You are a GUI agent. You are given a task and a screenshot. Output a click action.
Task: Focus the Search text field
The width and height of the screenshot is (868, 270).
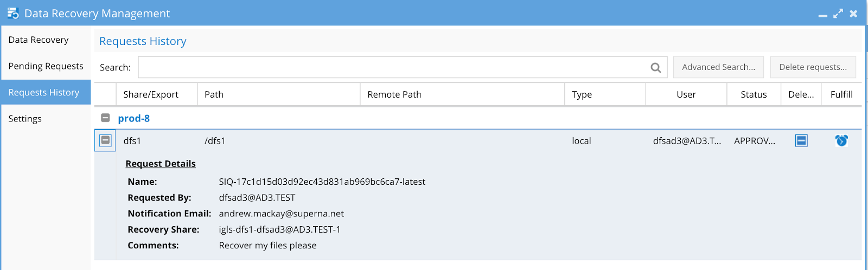[403, 67]
